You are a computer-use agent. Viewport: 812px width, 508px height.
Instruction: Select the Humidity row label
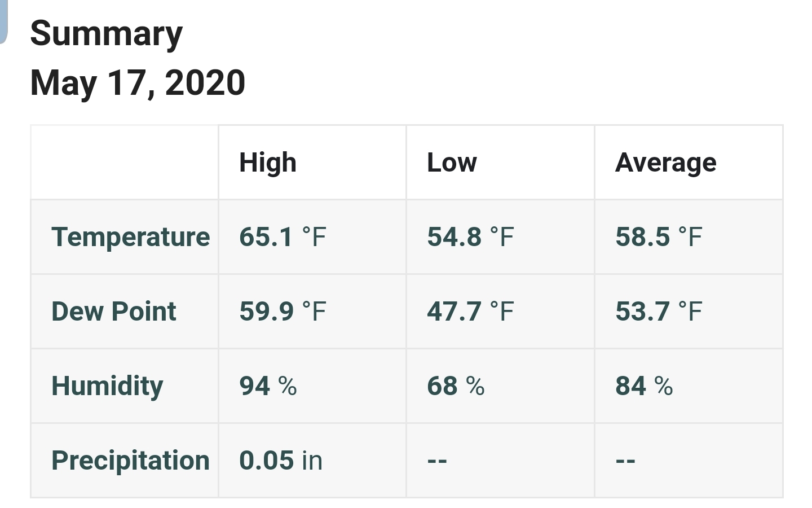(107, 387)
